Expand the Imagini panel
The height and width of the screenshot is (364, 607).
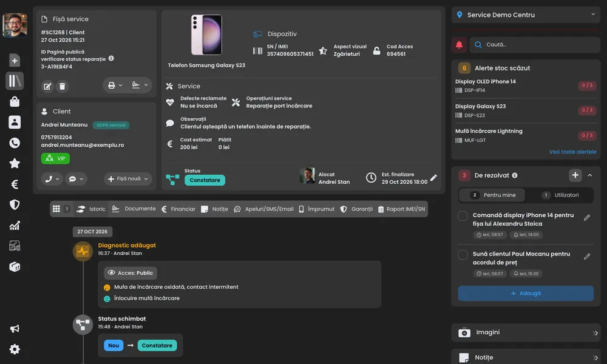pyautogui.click(x=526, y=332)
